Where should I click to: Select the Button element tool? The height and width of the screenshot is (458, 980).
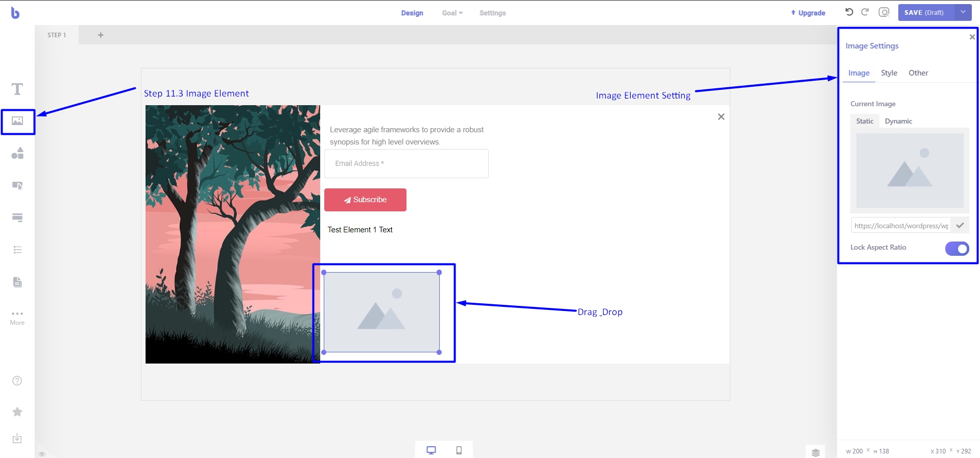(17, 185)
